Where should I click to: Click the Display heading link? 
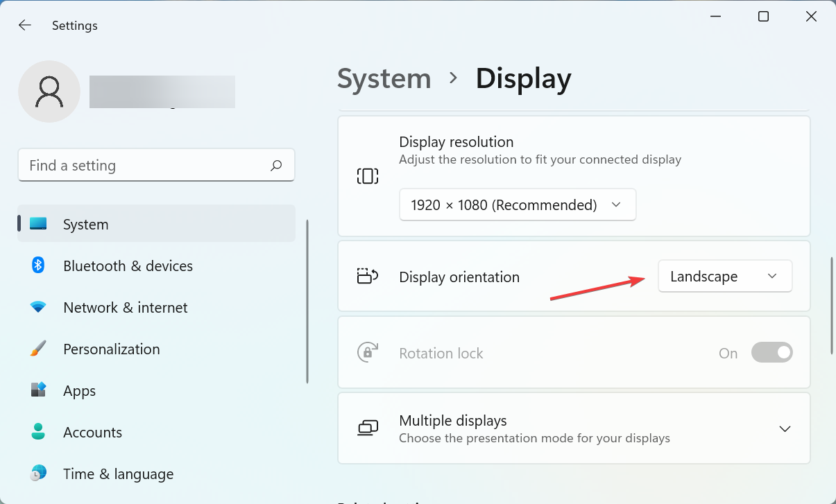(x=523, y=78)
